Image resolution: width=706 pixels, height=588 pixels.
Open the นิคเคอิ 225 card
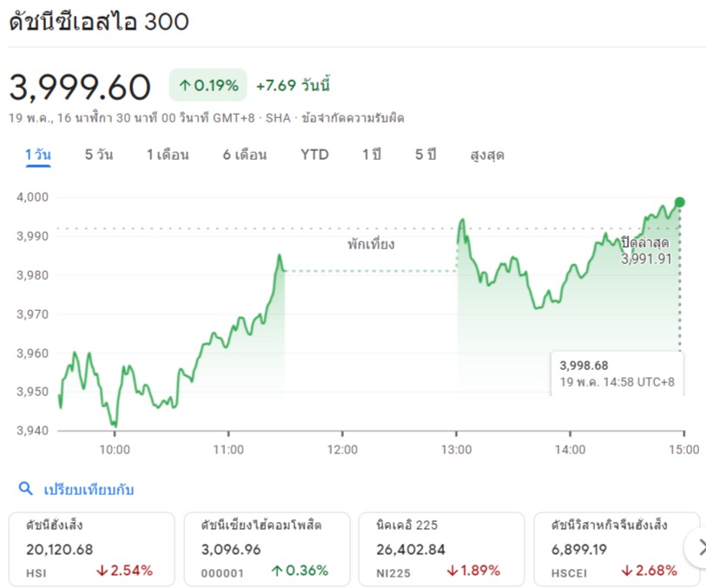[x=441, y=548]
